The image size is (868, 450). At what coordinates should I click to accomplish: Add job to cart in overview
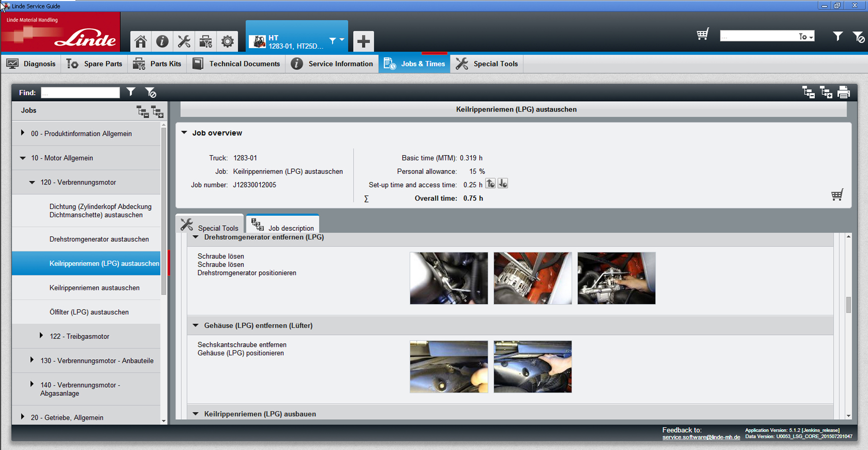click(x=837, y=195)
